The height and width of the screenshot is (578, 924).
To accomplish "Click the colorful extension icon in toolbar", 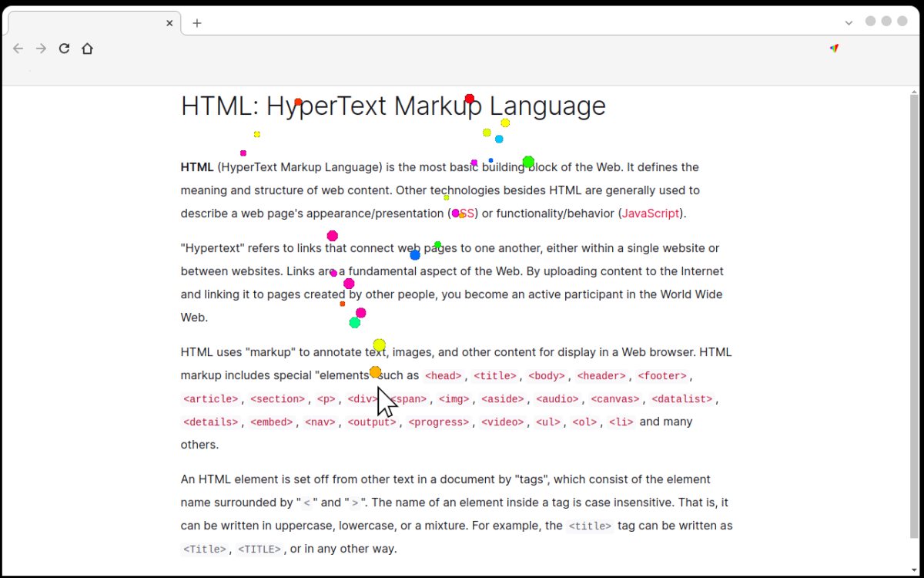I will click(834, 48).
